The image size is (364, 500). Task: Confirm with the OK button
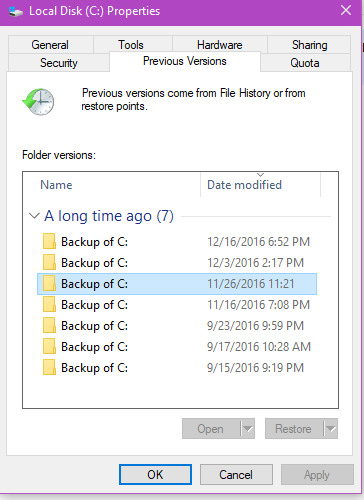[x=155, y=475]
